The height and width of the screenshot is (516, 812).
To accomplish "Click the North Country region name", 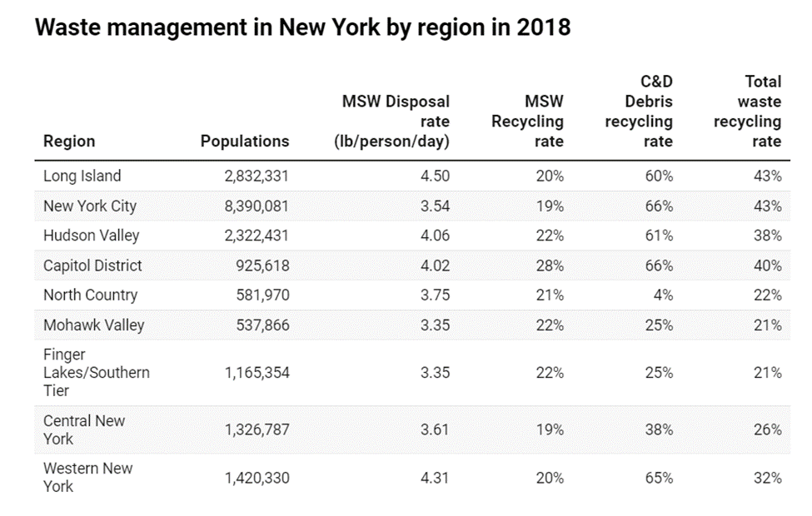I will click(x=90, y=295).
